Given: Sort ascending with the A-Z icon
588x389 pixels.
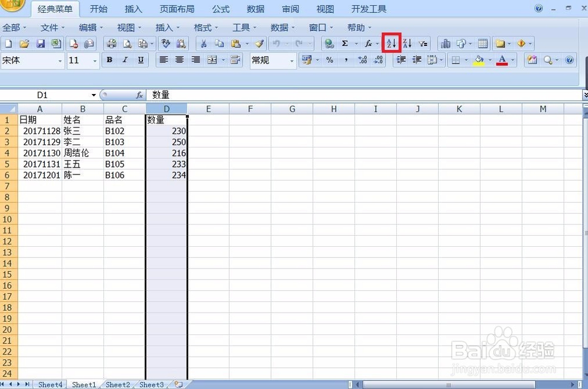Looking at the screenshot, I should pyautogui.click(x=392, y=43).
